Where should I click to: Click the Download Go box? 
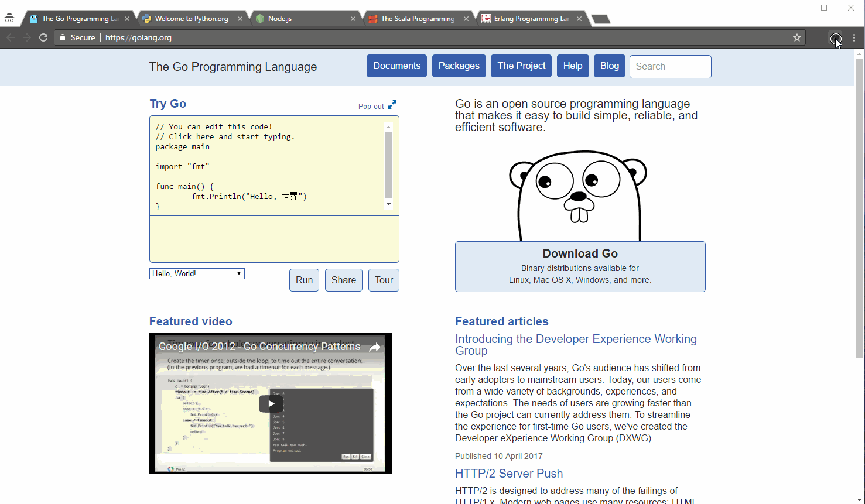click(x=580, y=267)
